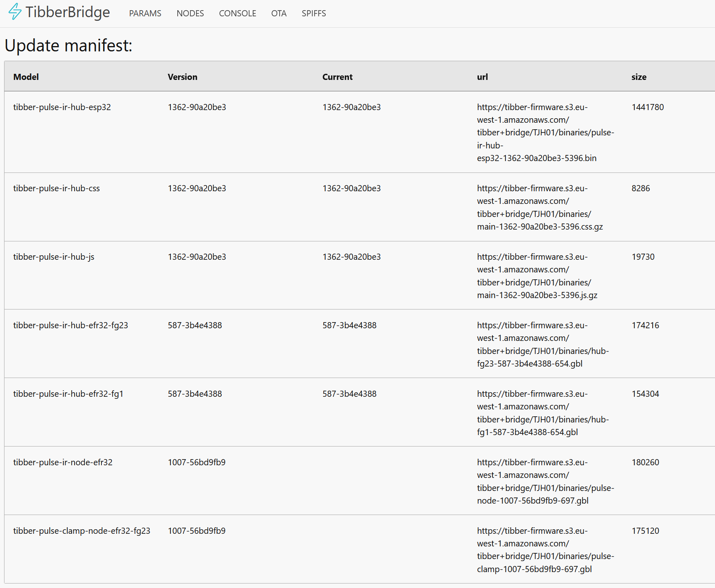Image resolution: width=715 pixels, height=588 pixels.
Task: Click the Update manifest heading
Action: 68,45
